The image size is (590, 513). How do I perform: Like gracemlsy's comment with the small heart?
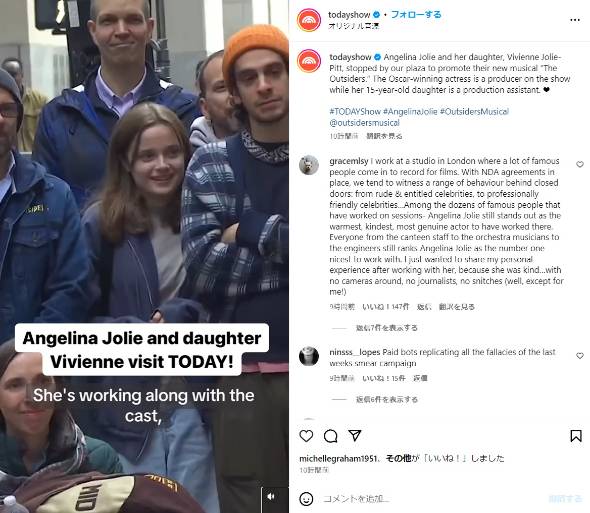pos(579,164)
